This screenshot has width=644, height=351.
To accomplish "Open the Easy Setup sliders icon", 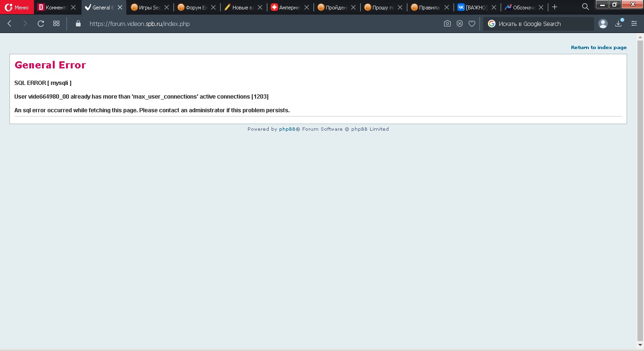I will coord(634,24).
